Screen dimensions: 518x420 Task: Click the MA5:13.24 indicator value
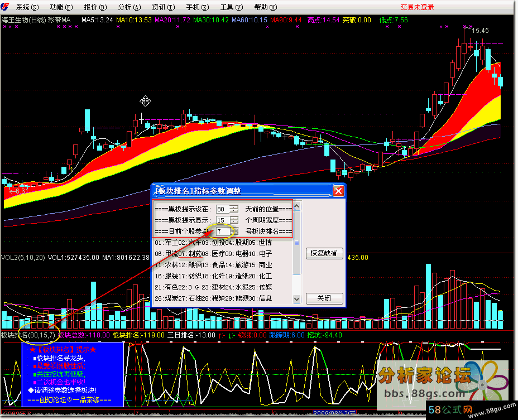[x=97, y=20]
